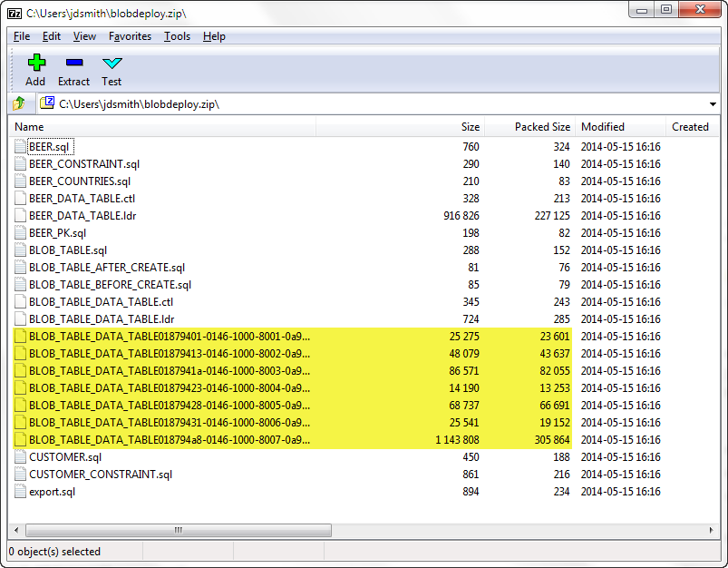Open the Tools menu

[x=177, y=36]
